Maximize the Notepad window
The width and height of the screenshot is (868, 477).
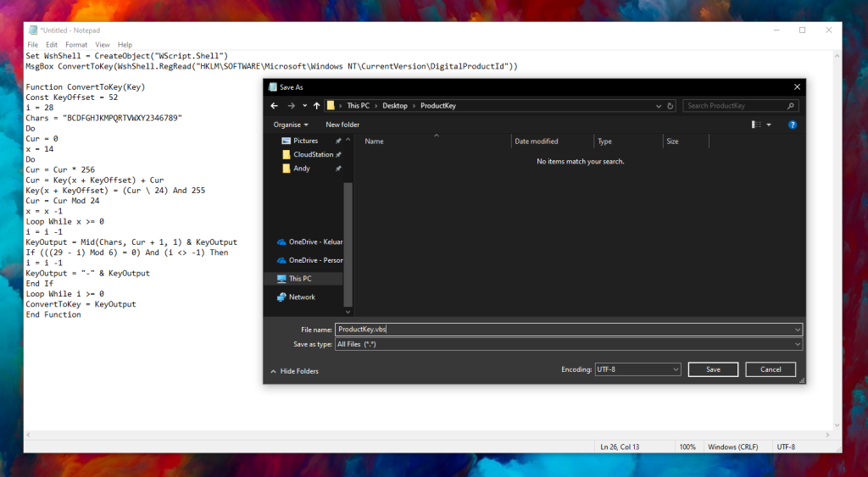(802, 30)
